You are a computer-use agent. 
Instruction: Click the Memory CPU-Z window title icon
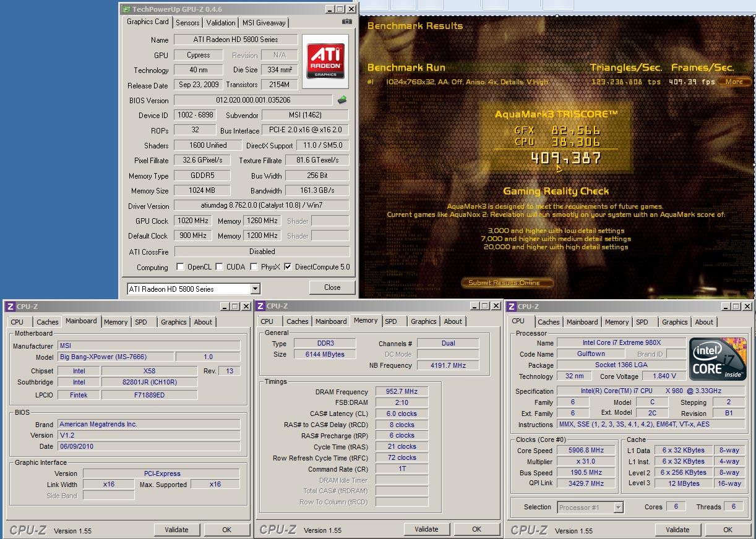tap(260, 306)
